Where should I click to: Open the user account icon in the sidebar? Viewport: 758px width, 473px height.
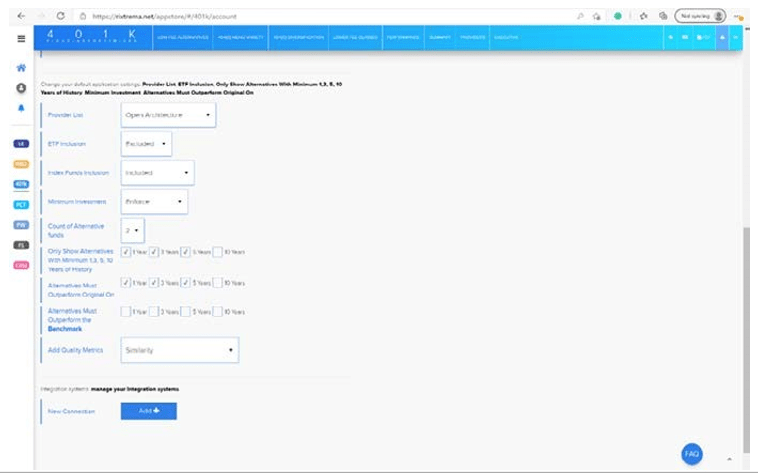pyautogui.click(x=21, y=88)
